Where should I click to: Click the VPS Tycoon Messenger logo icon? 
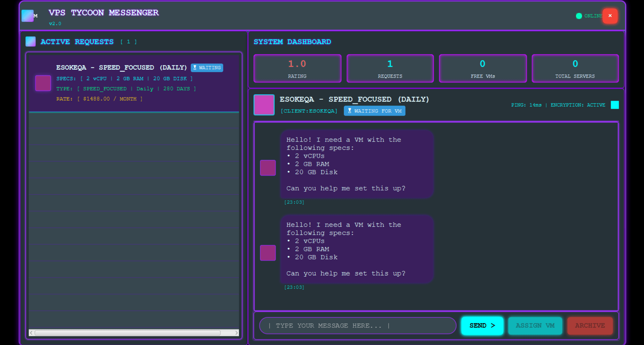pos(27,16)
